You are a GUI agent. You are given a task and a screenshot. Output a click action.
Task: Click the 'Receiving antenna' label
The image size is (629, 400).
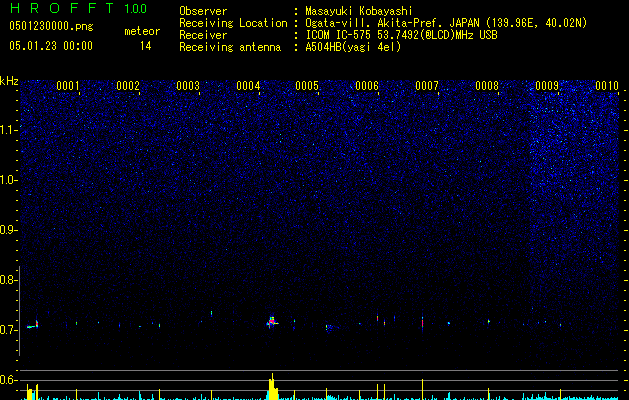point(230,47)
